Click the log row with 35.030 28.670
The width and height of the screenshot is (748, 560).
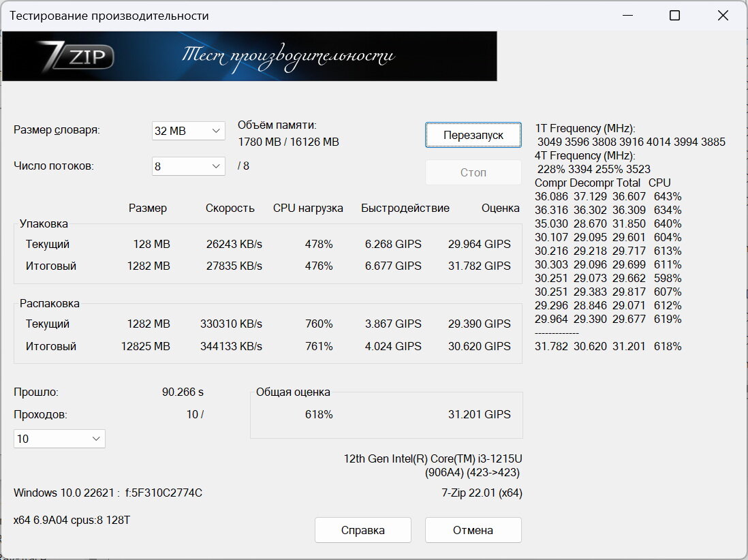pos(608,223)
